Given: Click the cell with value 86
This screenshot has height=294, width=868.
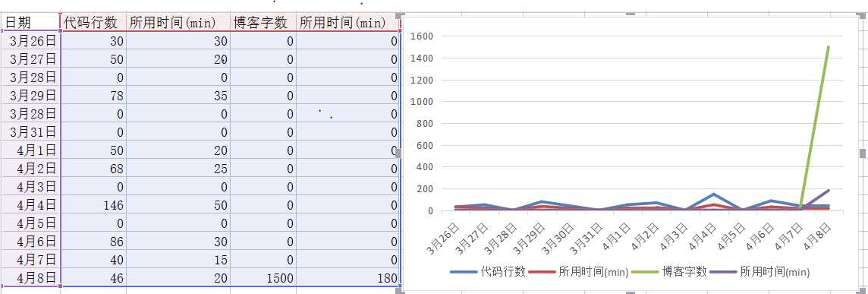Looking at the screenshot, I should (93, 242).
